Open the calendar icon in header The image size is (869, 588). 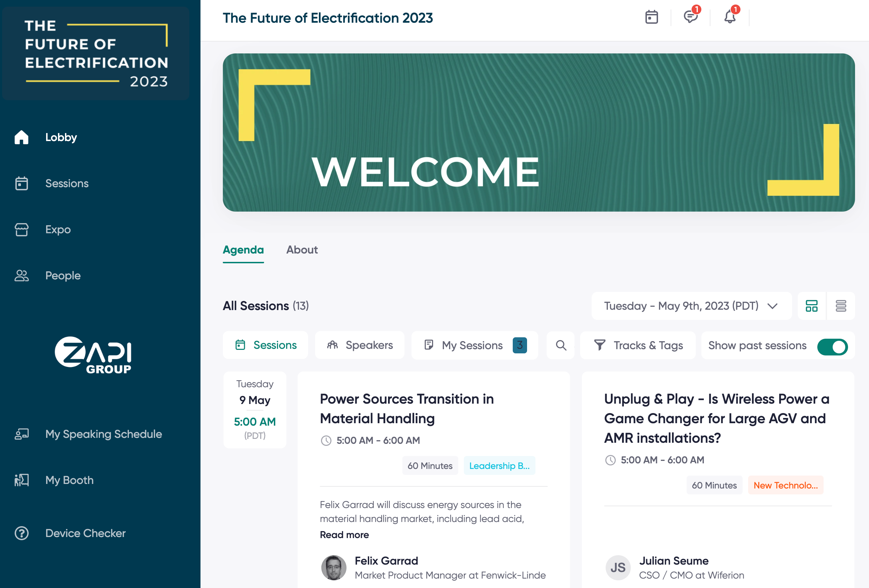[x=651, y=17]
